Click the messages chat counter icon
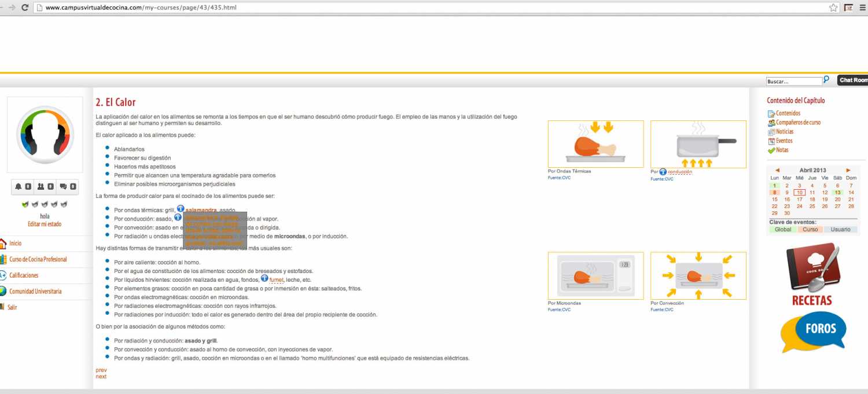 [x=68, y=187]
